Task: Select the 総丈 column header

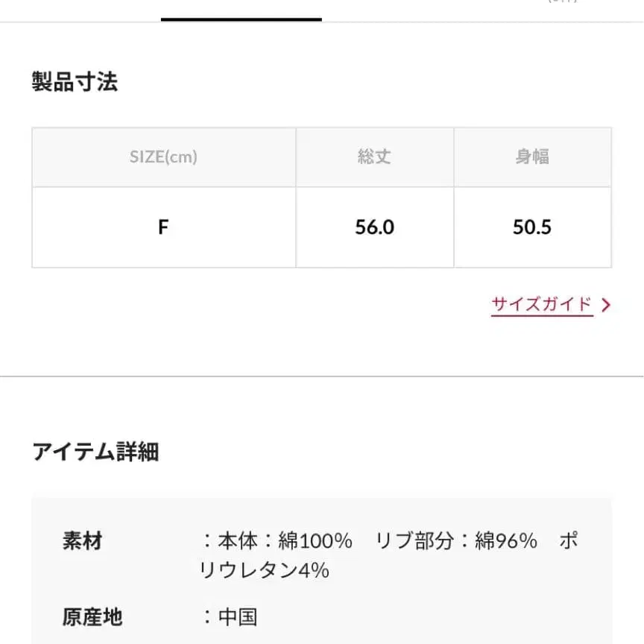Action: point(375,157)
